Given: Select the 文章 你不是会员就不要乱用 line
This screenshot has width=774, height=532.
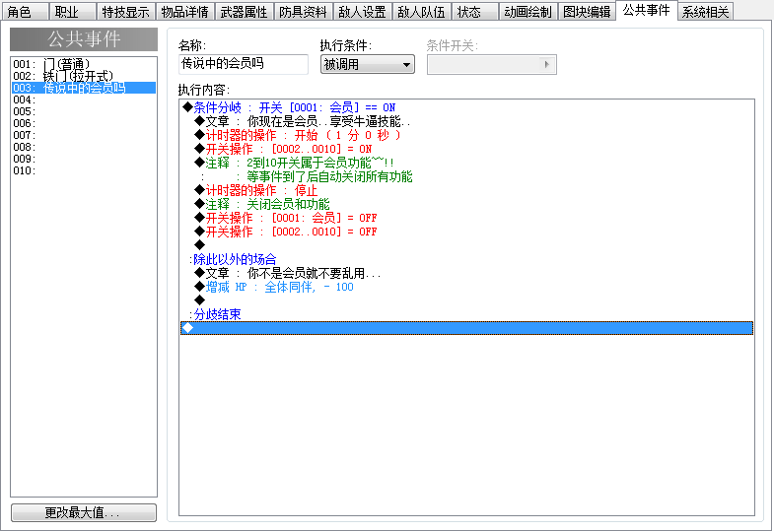Looking at the screenshot, I should coord(466,273).
